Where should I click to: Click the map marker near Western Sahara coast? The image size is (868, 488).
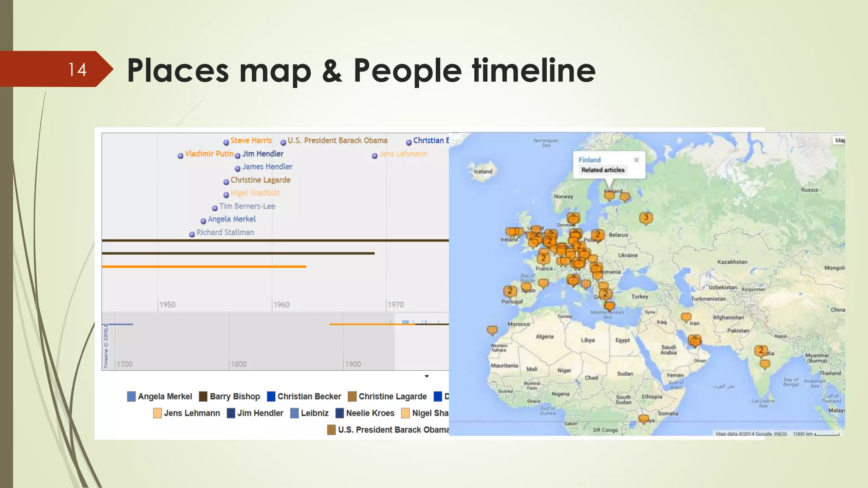pyautogui.click(x=492, y=330)
